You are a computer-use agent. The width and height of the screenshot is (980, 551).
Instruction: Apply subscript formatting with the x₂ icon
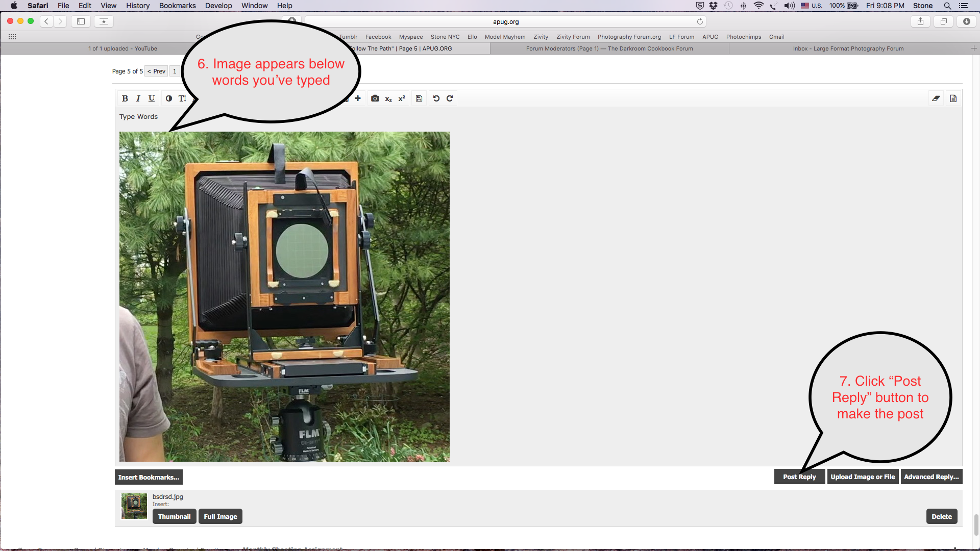(388, 98)
